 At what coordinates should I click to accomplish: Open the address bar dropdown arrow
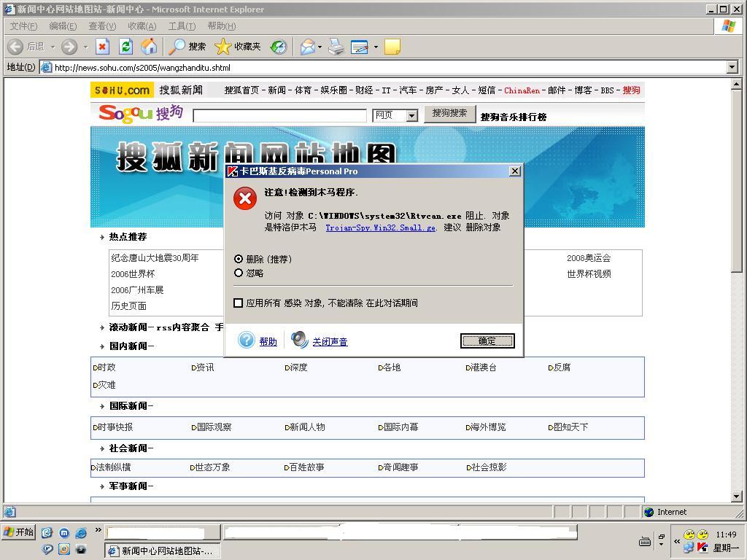pos(732,67)
